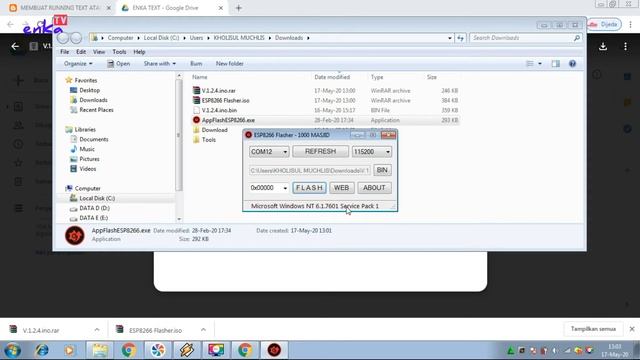Click Burn in Explorer toolbar
640x360 pixels.
(x=196, y=64)
